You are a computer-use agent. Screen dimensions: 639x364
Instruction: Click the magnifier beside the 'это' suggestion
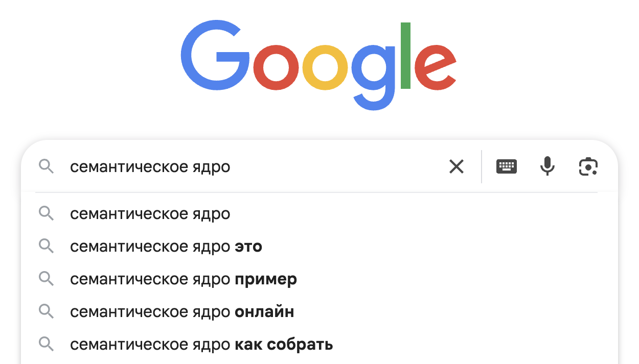tap(47, 247)
